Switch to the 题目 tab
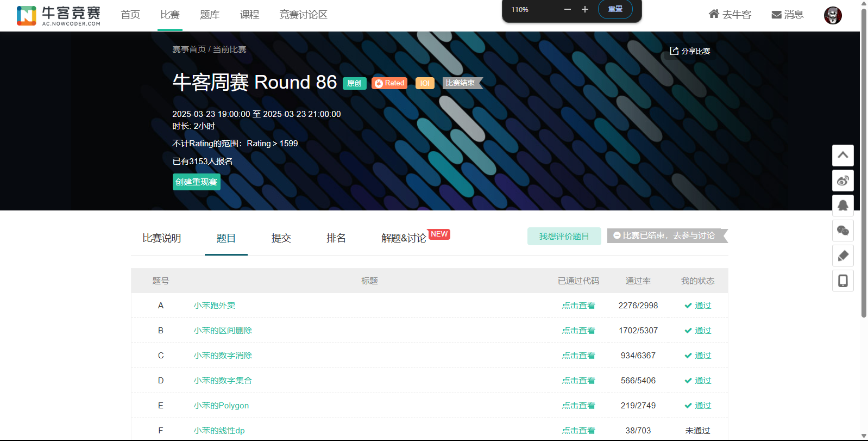 (x=226, y=238)
